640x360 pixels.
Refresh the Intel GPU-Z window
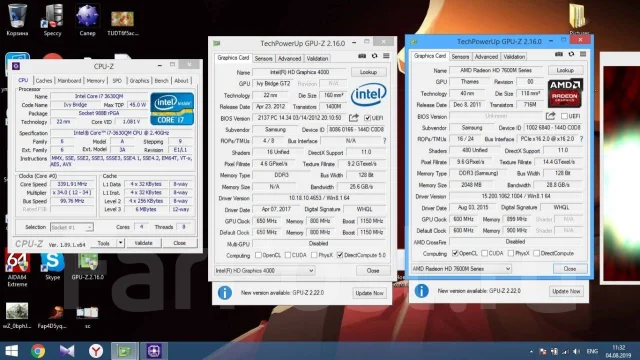point(374,56)
